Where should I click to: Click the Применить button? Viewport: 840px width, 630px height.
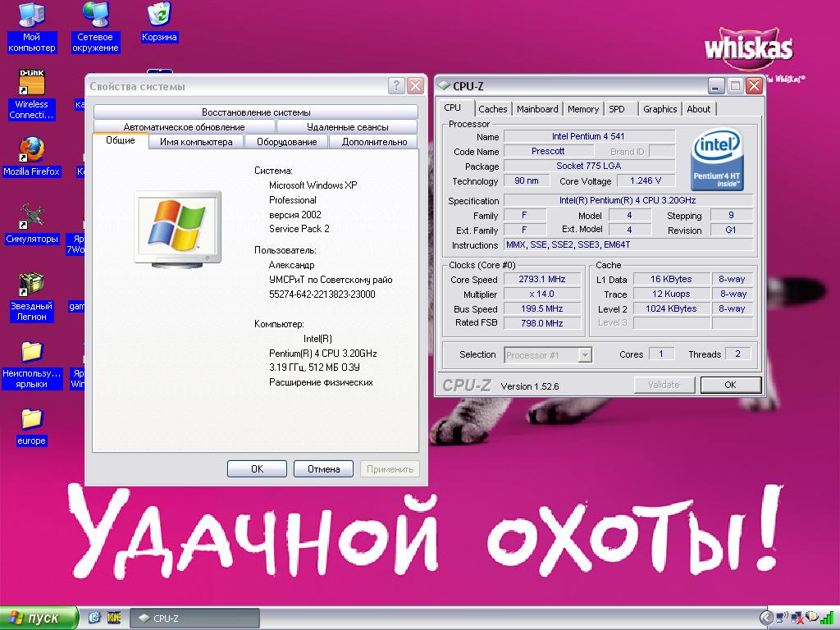pyautogui.click(x=390, y=468)
